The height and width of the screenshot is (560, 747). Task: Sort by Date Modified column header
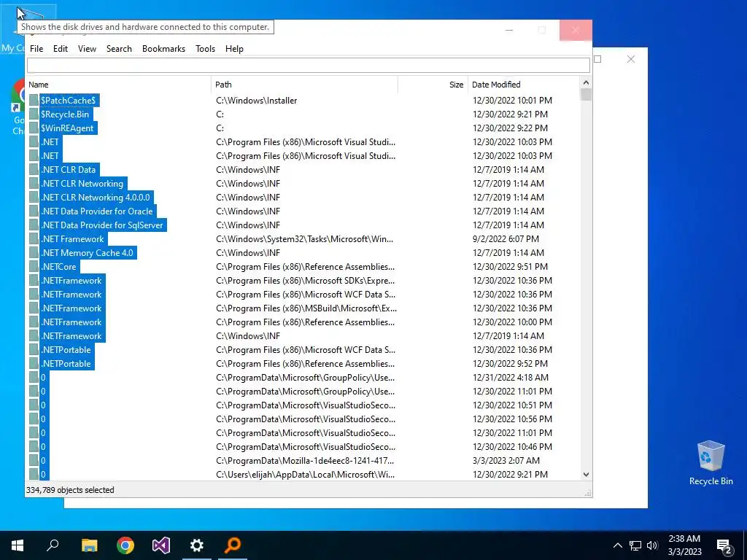click(524, 85)
